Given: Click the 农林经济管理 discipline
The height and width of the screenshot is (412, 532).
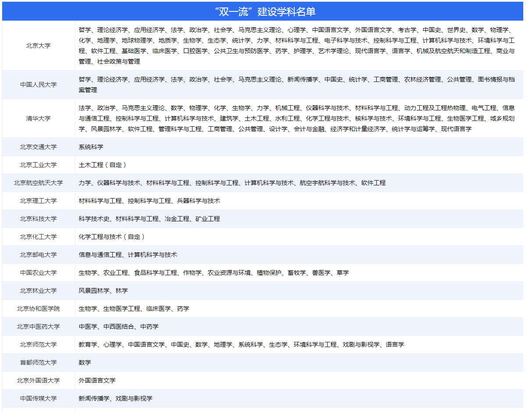Looking at the screenshot, I should click(423, 79).
